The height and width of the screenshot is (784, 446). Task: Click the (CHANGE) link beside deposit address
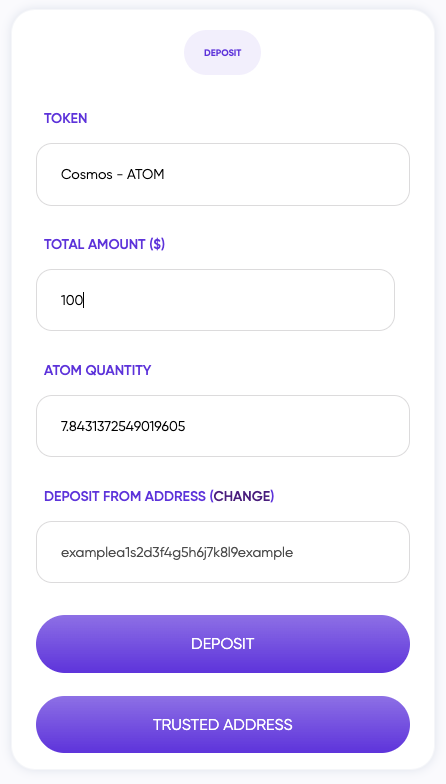point(242,496)
